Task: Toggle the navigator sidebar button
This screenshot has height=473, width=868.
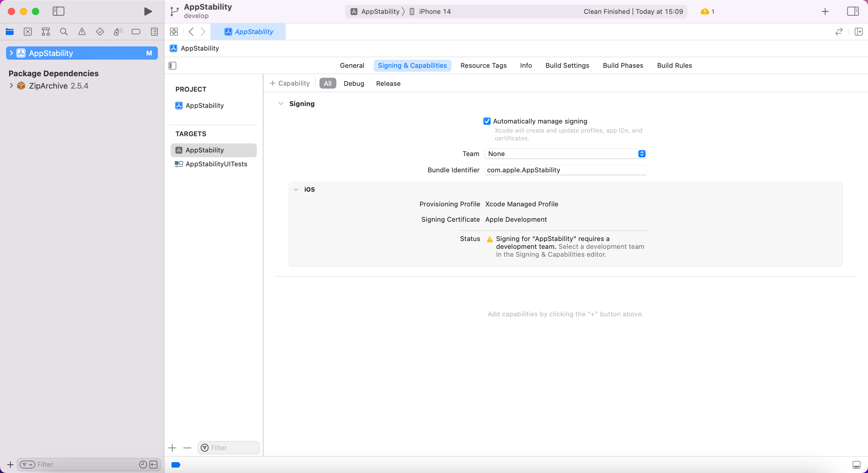Action: [x=58, y=11]
